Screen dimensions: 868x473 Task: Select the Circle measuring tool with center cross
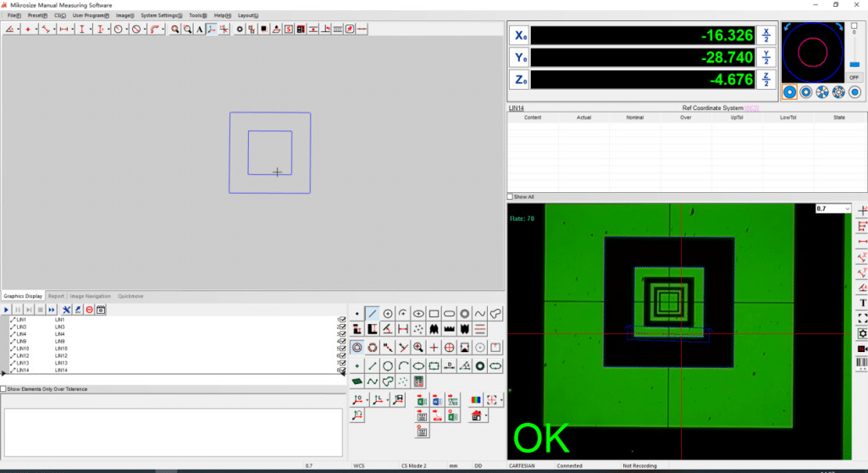(x=388, y=314)
